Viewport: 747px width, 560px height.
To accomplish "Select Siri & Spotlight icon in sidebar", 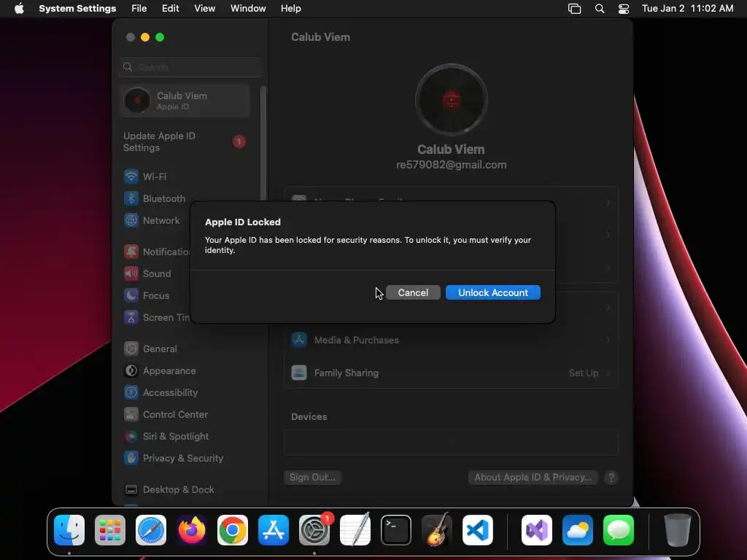I will (131, 436).
